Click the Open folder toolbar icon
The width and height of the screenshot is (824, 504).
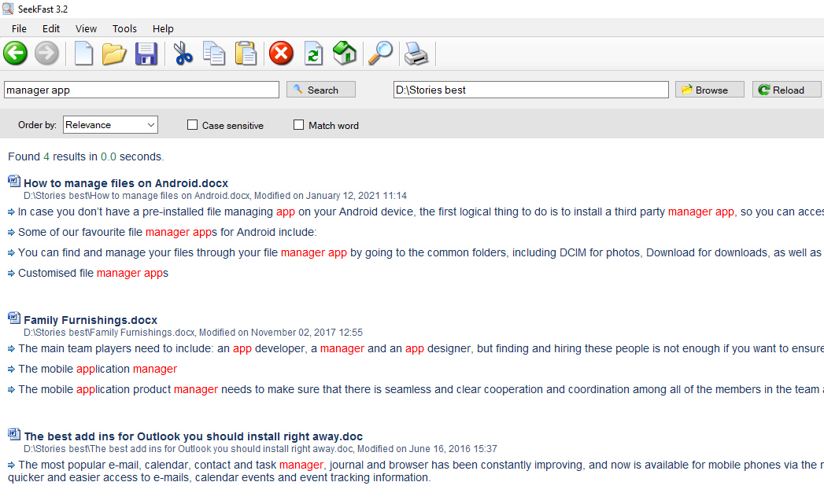click(114, 53)
